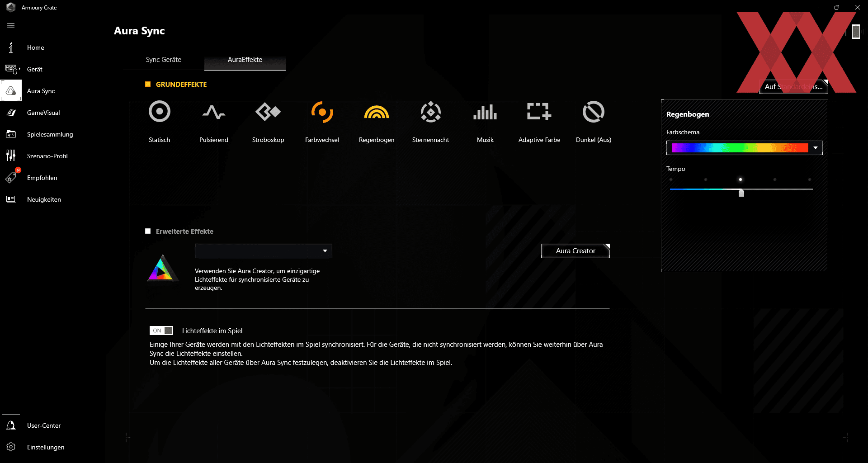This screenshot has height=463, width=868.
Task: Click the Empfohlen label in sidebar
Action: [x=42, y=178]
